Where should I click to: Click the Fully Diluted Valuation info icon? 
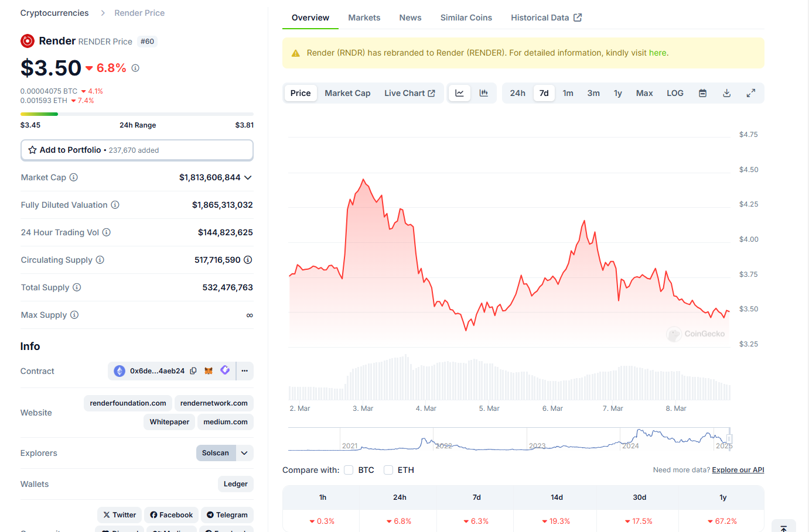[115, 205]
